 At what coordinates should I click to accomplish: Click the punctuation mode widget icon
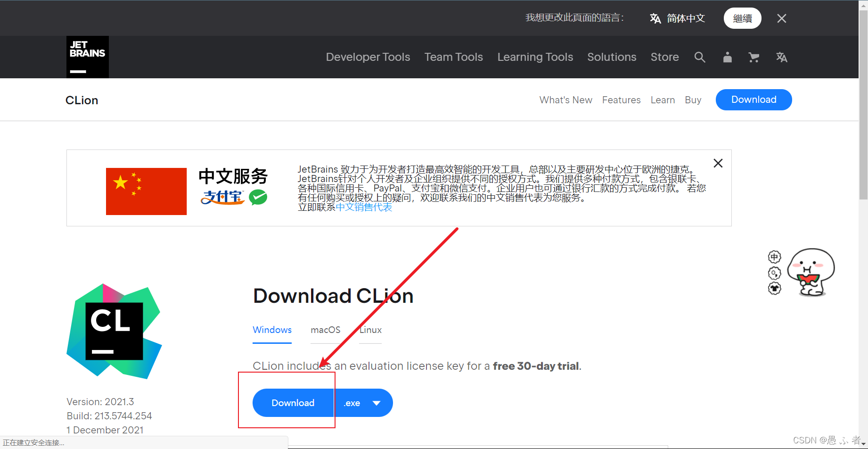775,273
